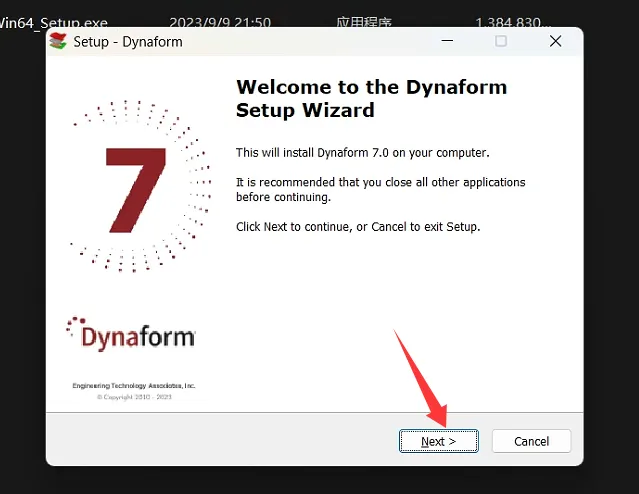This screenshot has width=639, height=494.
Task: Click the 应用程序 file type cell
Action: (x=364, y=22)
